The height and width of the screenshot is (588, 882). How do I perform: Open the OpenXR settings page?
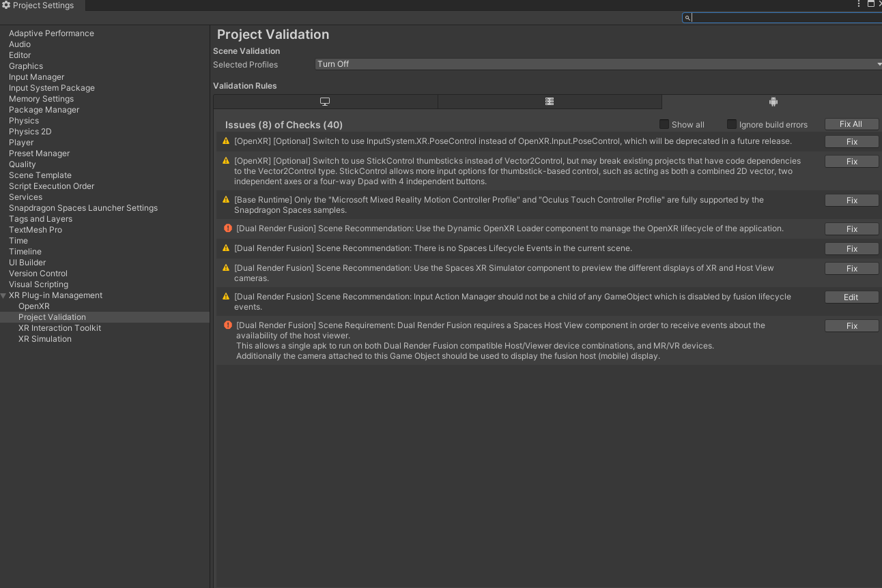[34, 306]
